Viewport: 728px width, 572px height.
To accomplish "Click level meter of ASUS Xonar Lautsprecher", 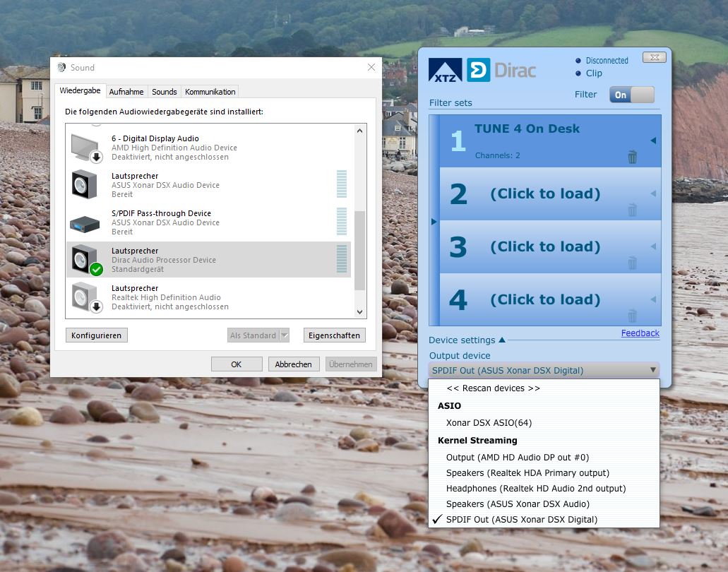I will click(341, 184).
